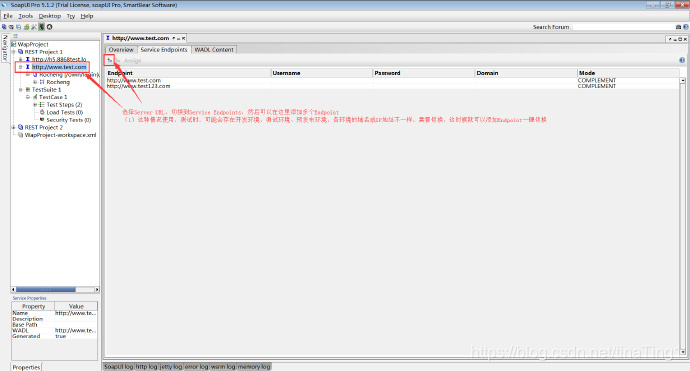This screenshot has width=690, height=371.
Task: Click the navigator horizontal scrollbar thumb
Action: coord(46,290)
